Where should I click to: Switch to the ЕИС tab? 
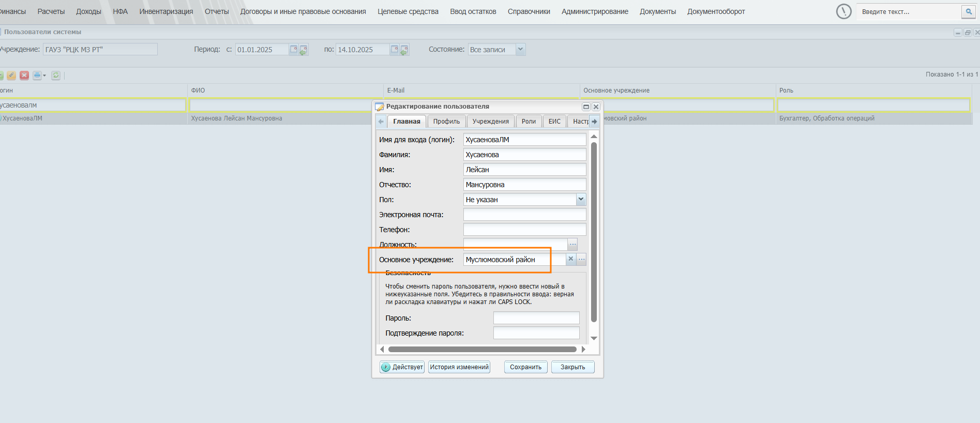click(x=554, y=122)
